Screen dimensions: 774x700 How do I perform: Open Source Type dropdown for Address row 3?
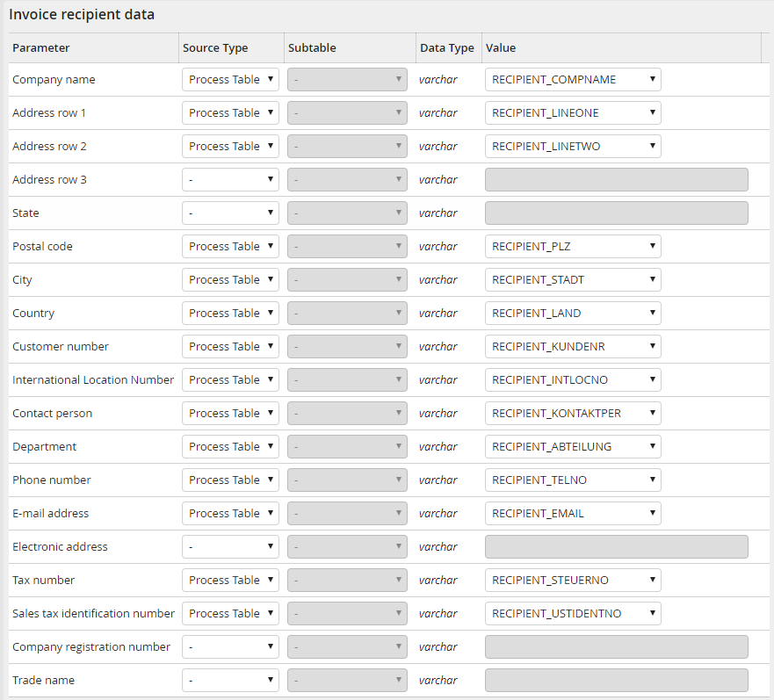click(230, 180)
